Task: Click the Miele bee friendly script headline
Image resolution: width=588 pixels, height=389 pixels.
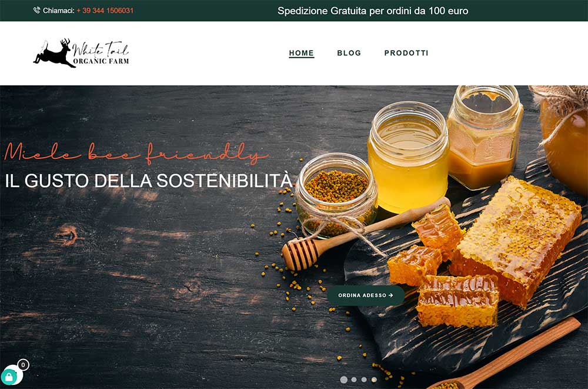Action: pyautogui.click(x=136, y=153)
